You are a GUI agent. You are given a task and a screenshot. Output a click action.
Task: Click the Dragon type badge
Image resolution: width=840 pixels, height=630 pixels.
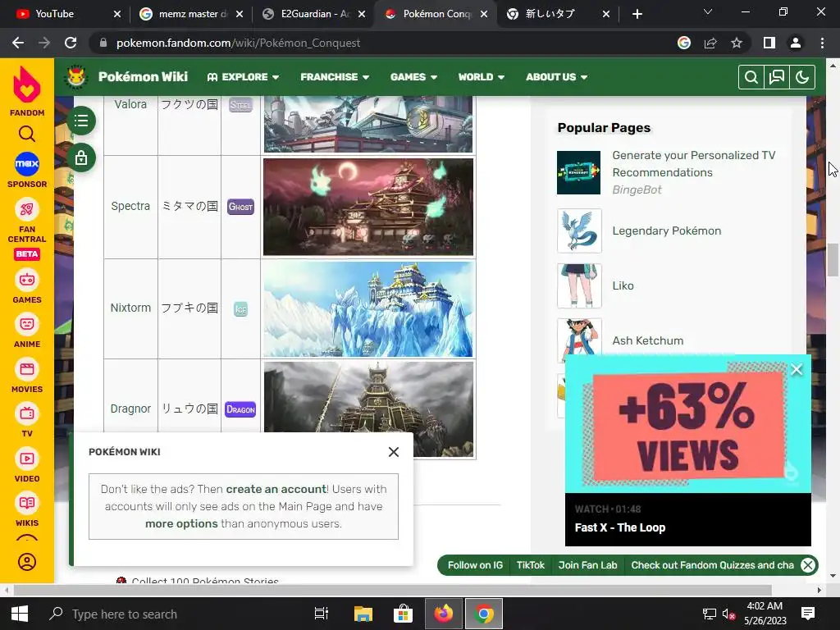click(240, 409)
